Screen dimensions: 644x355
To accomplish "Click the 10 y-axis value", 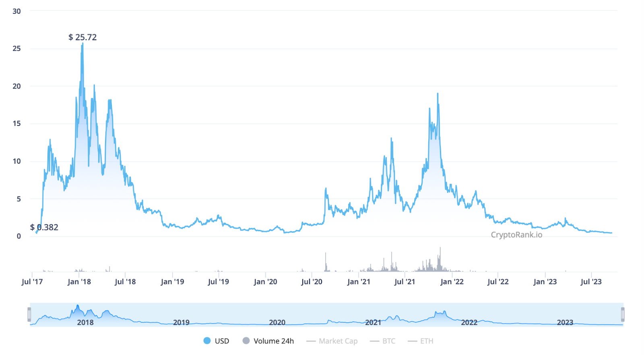I will point(17,161).
